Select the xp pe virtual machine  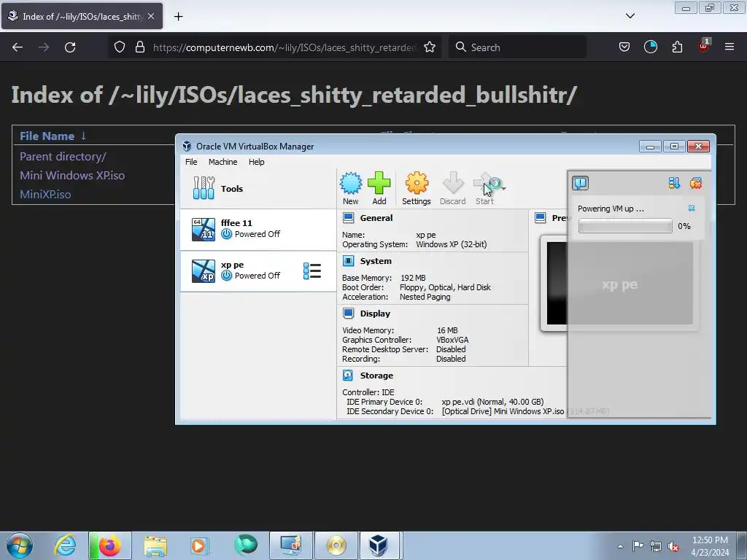258,271
